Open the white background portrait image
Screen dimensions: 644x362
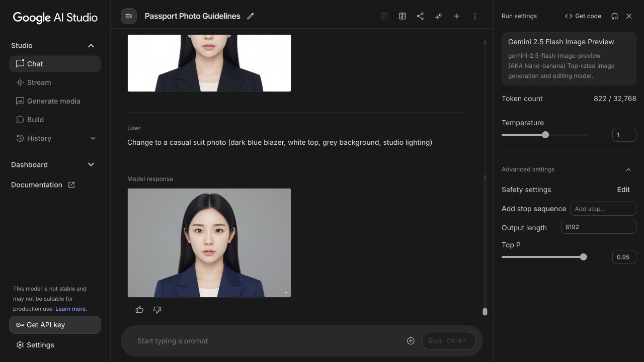pos(209,63)
